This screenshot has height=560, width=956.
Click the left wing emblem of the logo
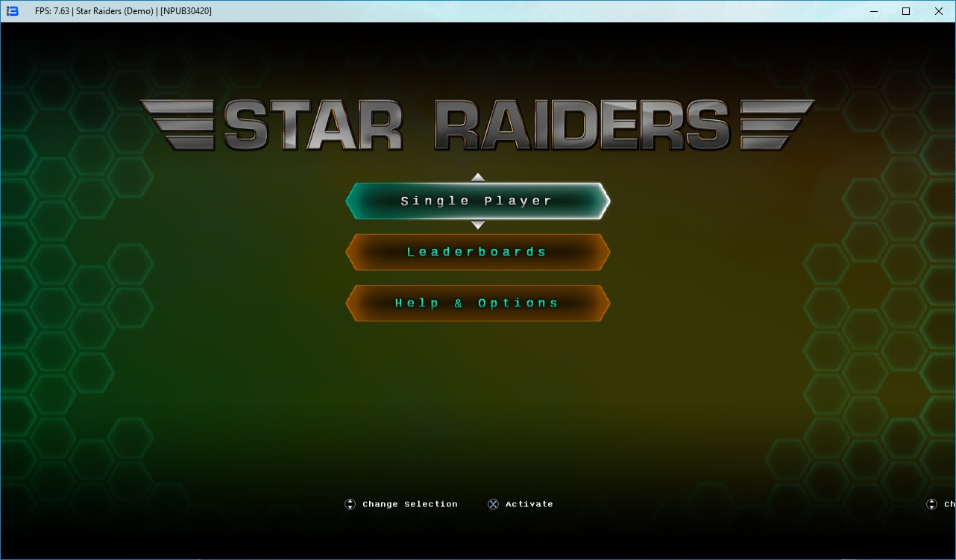point(177,125)
